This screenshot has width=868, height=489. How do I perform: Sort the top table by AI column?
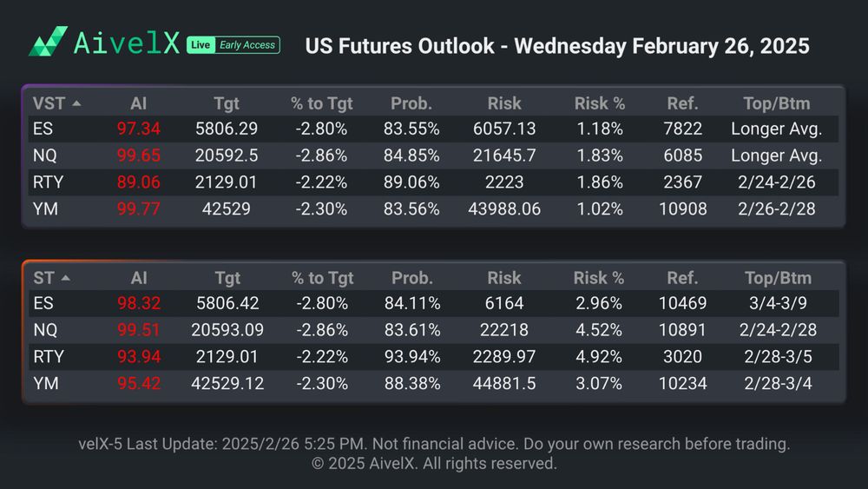[138, 103]
